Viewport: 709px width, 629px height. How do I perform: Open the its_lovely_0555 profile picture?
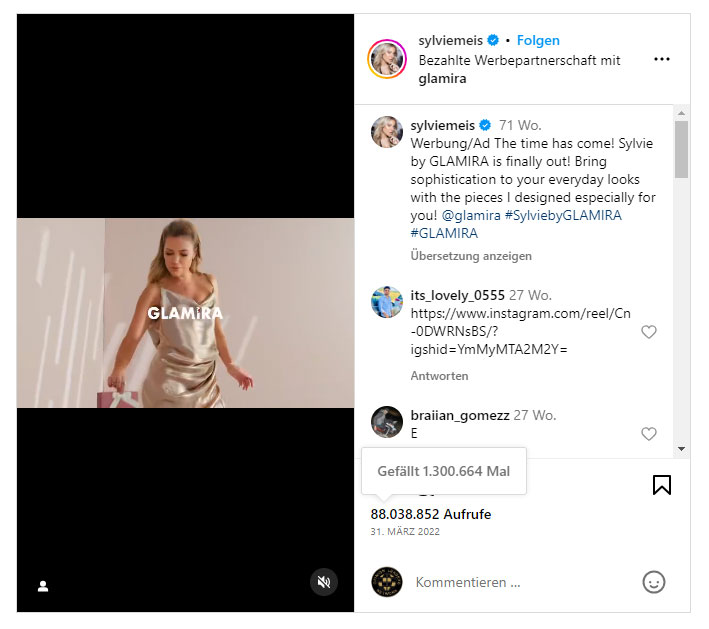pos(387,302)
